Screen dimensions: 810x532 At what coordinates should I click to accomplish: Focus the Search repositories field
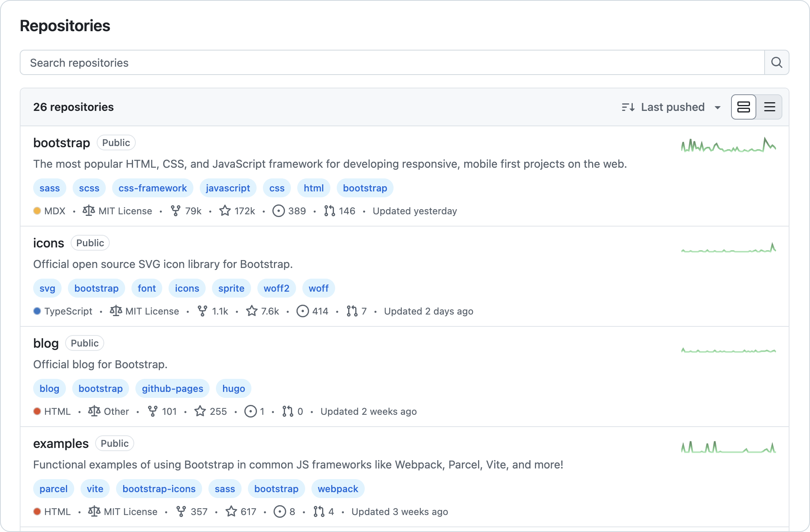pos(392,62)
